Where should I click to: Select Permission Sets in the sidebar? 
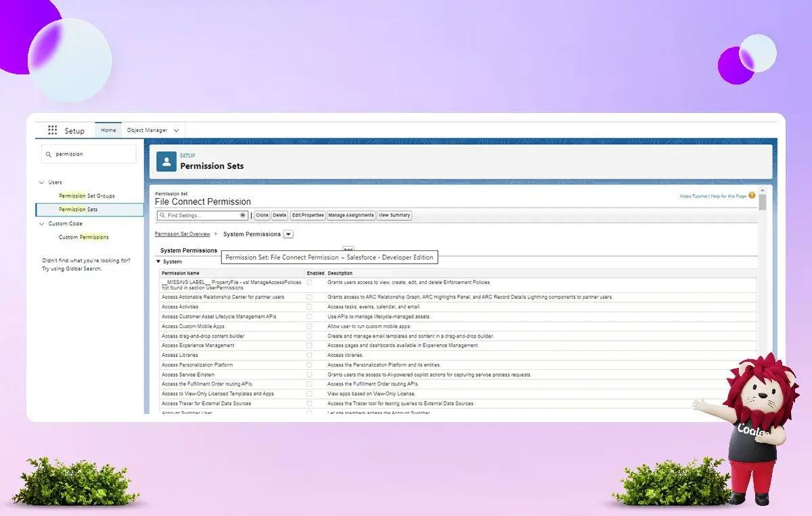click(89, 210)
